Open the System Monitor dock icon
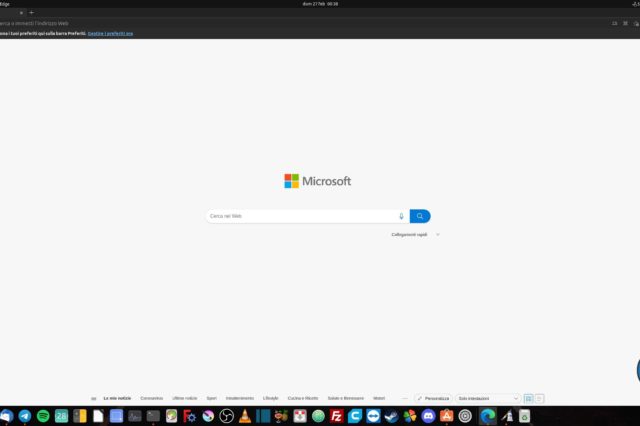This screenshot has height=426, width=640. (x=135, y=416)
